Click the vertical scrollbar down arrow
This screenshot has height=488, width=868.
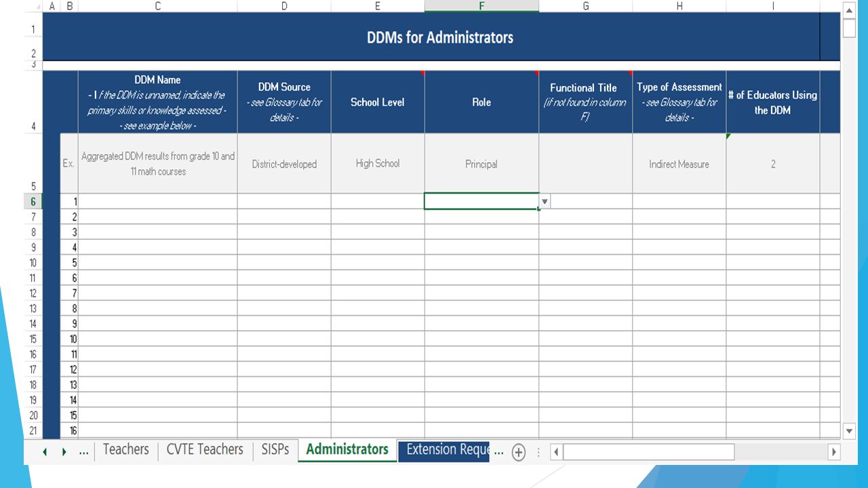pyautogui.click(x=849, y=431)
